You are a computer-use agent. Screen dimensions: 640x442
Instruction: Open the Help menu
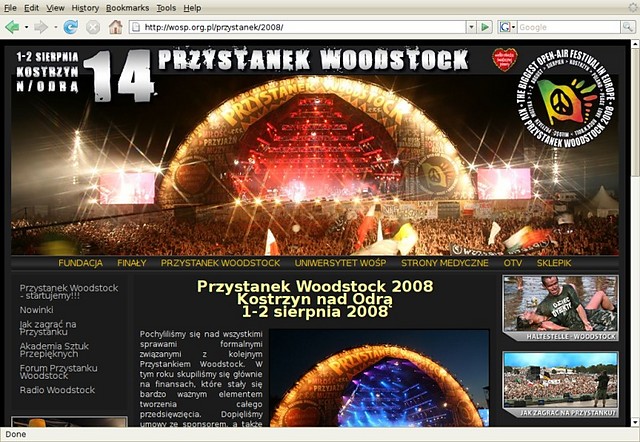(192, 8)
